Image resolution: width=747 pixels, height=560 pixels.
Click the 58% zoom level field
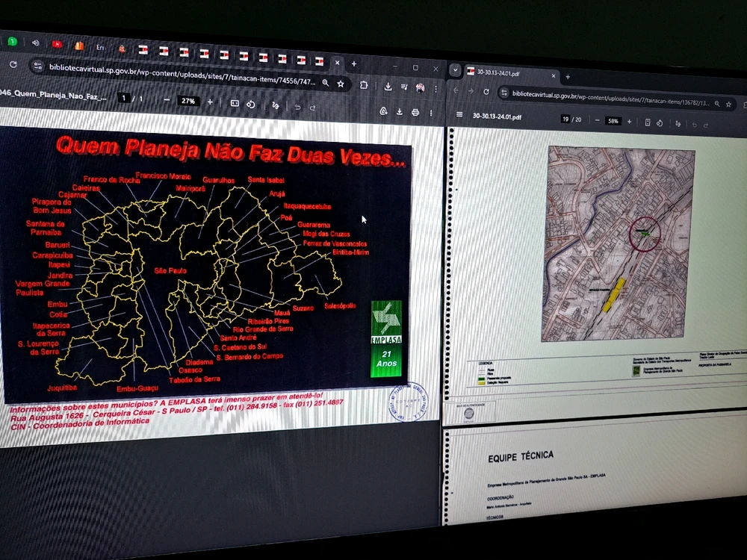[613, 121]
